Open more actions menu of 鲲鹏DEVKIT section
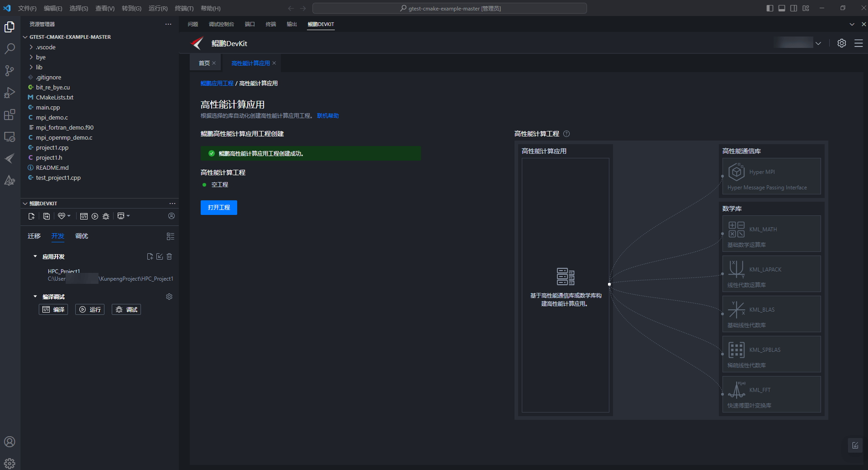 [x=172, y=204]
